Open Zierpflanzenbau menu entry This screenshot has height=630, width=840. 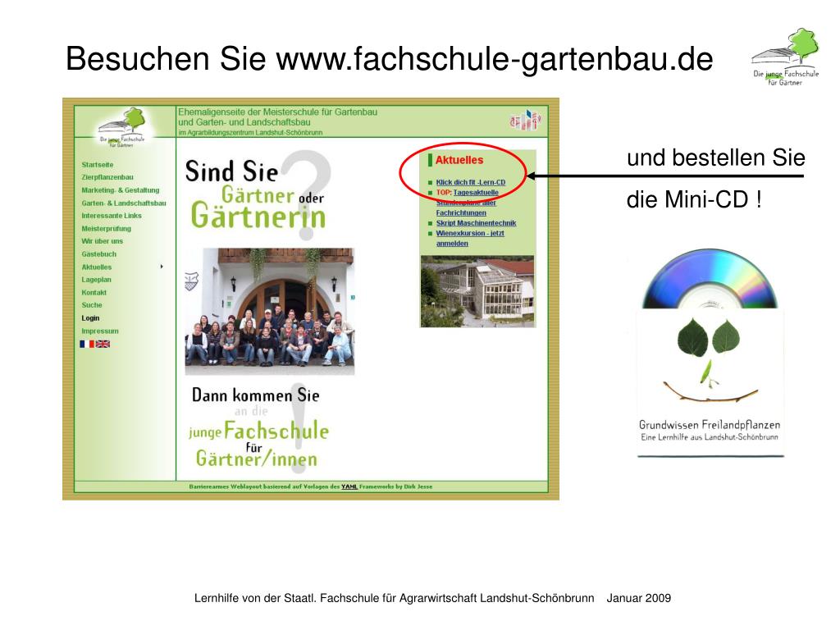(x=107, y=177)
